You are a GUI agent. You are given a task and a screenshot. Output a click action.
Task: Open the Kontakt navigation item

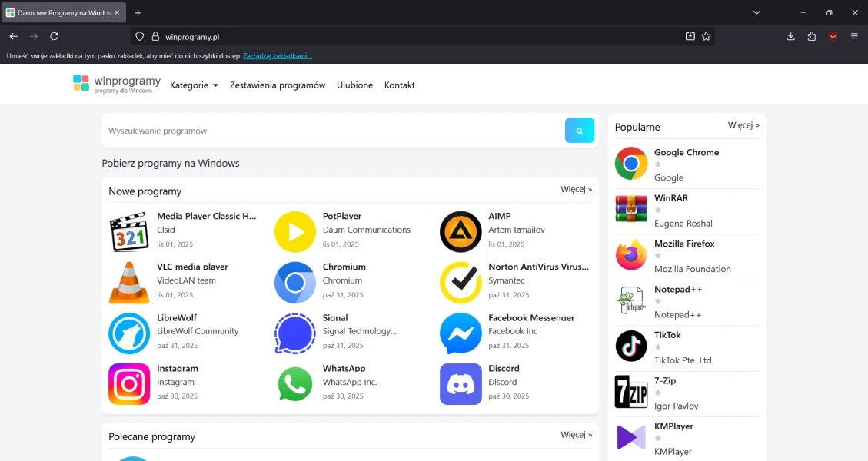click(399, 85)
